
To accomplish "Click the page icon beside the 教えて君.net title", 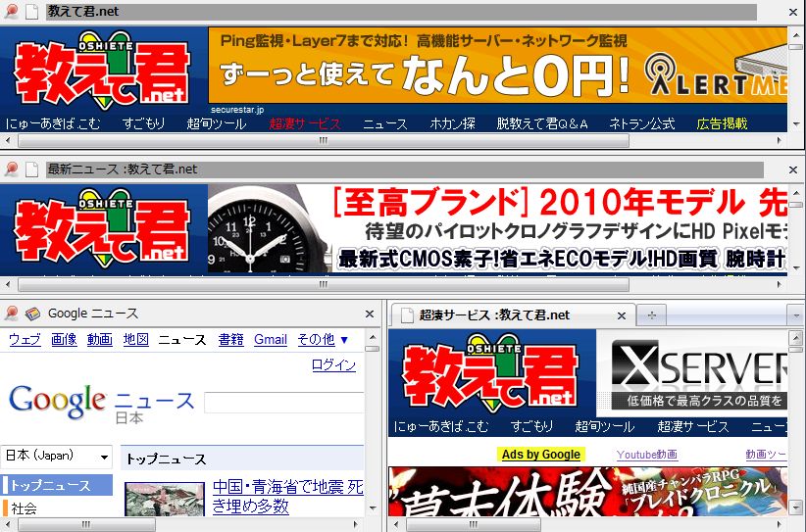I will pyautogui.click(x=32, y=12).
